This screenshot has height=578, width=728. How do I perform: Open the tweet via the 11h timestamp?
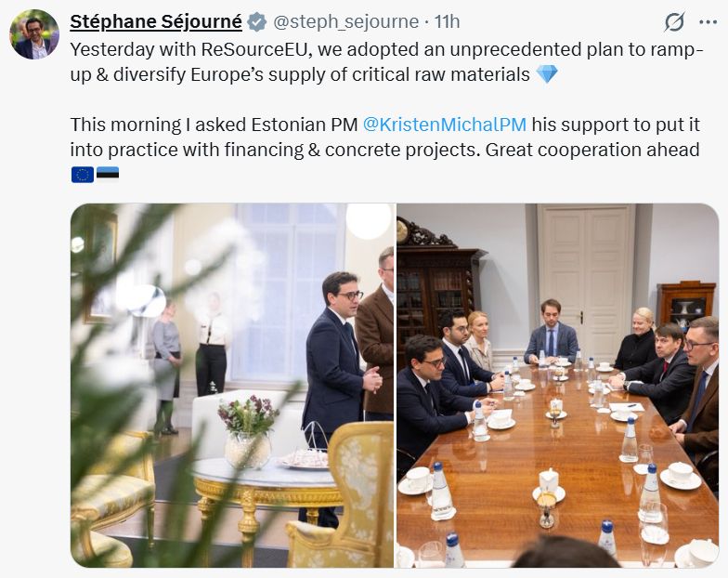pos(447,22)
